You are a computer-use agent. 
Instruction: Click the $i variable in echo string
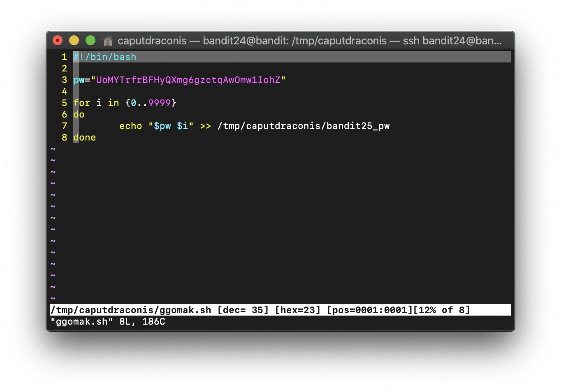[x=183, y=126]
